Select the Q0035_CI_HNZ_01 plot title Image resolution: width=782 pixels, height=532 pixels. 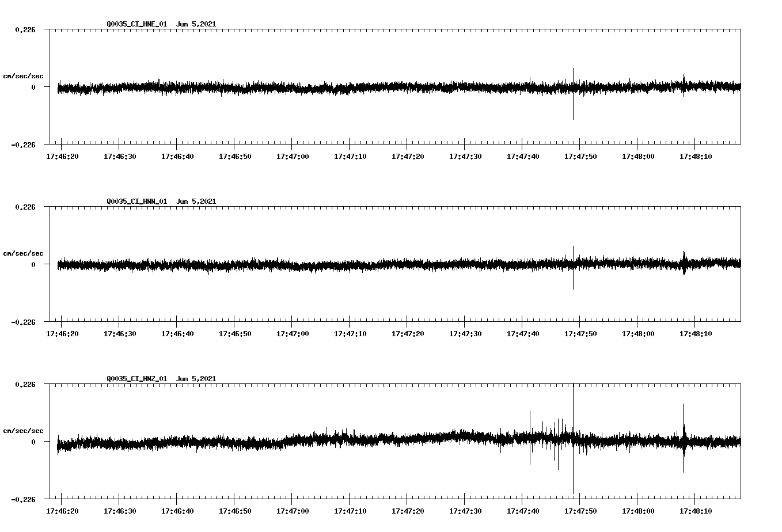point(161,378)
